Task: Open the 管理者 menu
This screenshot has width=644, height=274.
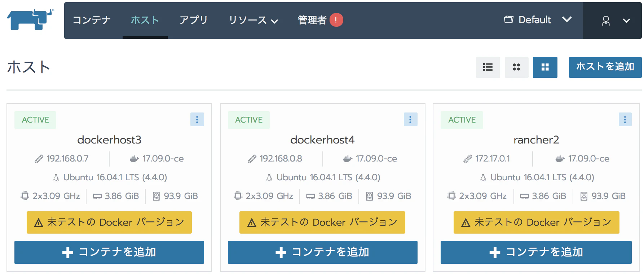Action: (x=312, y=20)
